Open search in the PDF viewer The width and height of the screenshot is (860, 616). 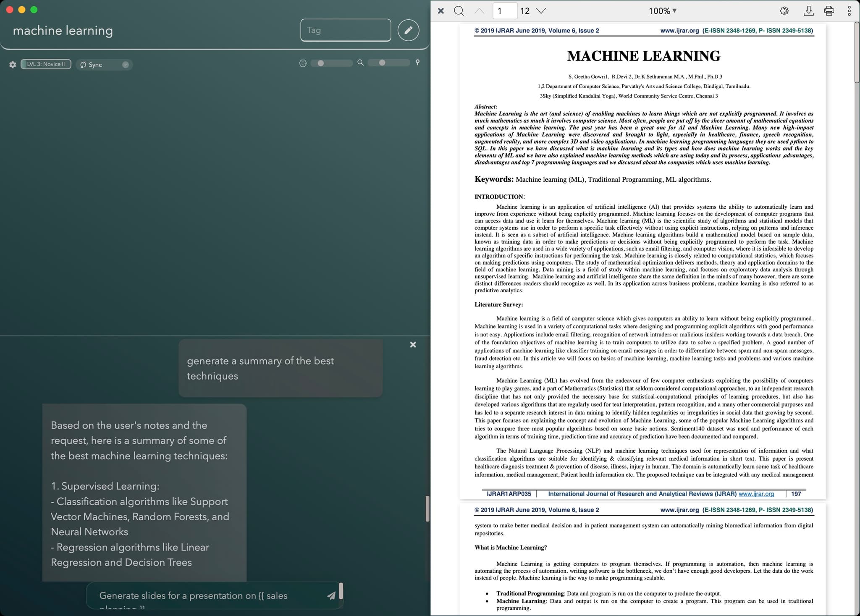459,11
